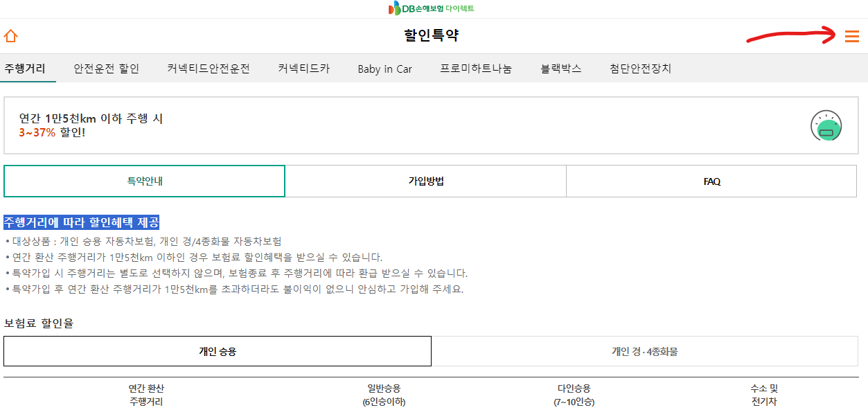Open the 커넥티드안전운전 tab
Viewport: 868px width, 410px height.
(x=209, y=69)
